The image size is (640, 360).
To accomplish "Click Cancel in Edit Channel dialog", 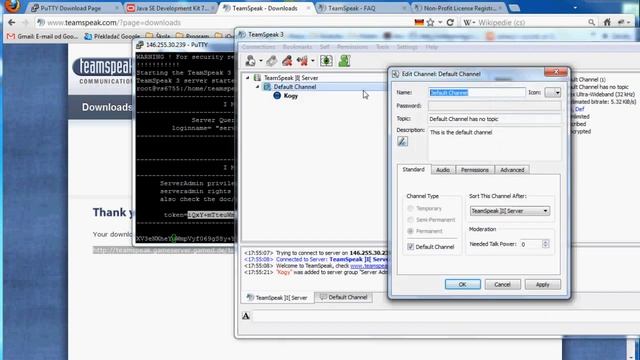I will [502, 284].
